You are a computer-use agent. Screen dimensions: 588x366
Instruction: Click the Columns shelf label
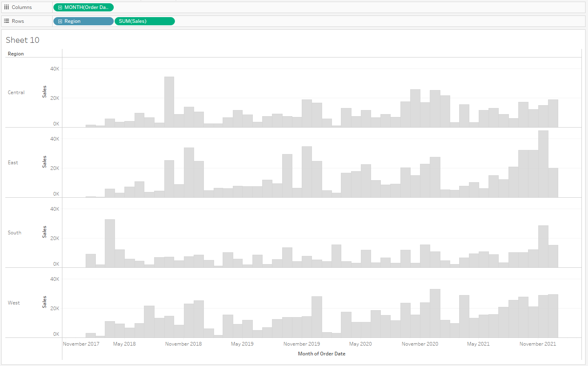click(22, 7)
